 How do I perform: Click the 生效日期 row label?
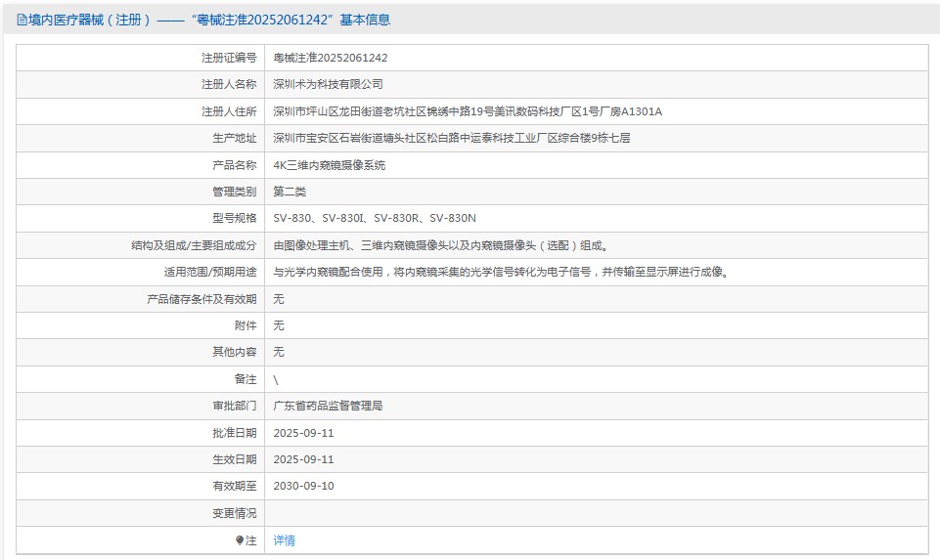click(235, 459)
